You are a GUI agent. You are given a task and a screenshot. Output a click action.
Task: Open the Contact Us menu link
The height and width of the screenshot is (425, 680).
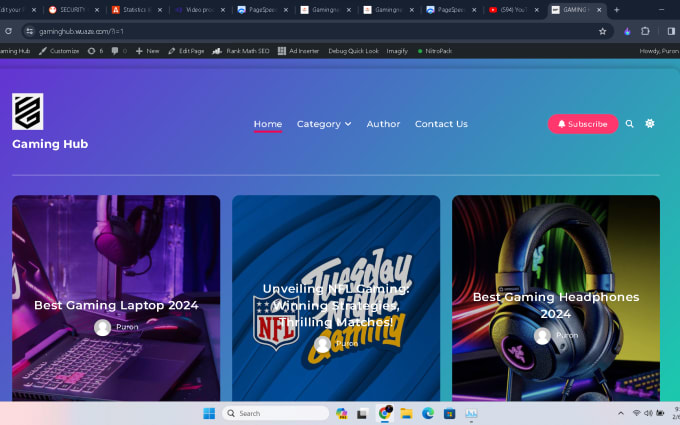tap(441, 124)
